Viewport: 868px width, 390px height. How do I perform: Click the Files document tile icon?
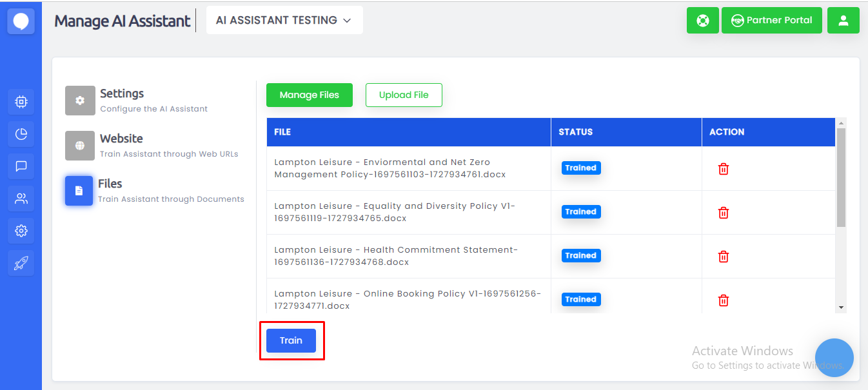(x=79, y=191)
